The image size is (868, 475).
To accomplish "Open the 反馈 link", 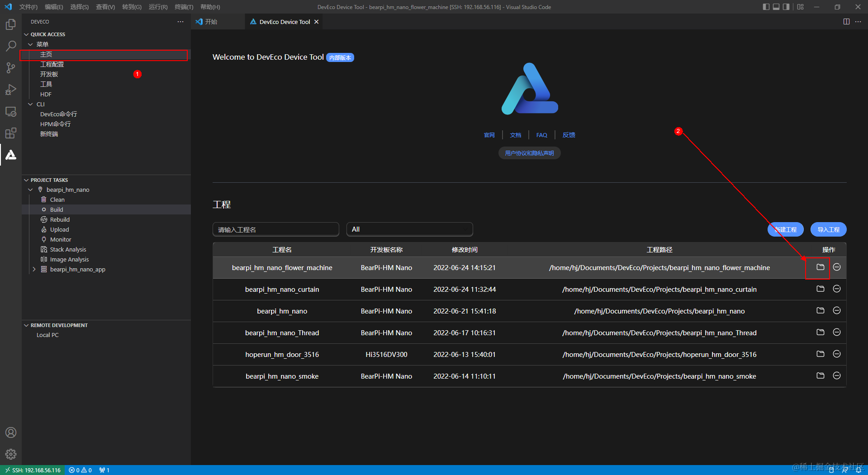I will 569,135.
